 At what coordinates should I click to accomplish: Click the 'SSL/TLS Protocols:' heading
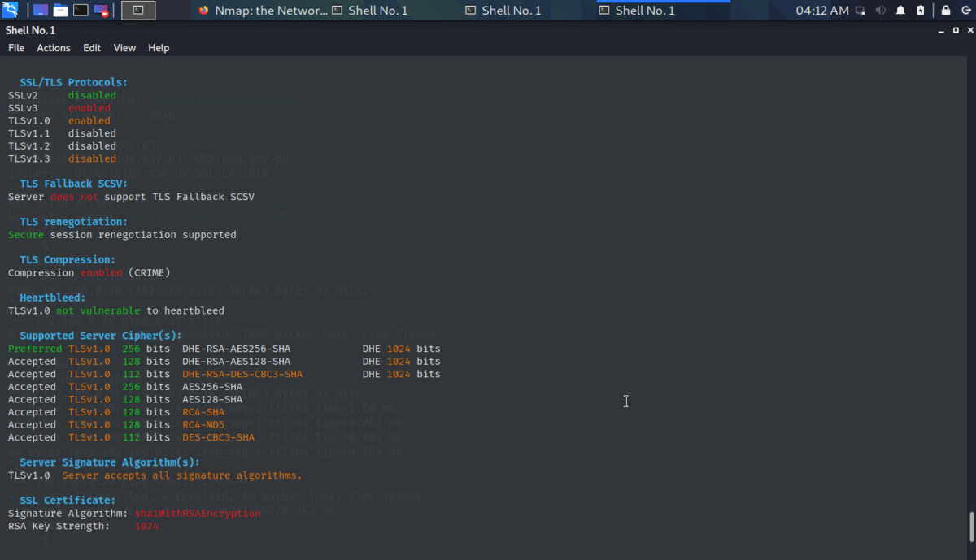(x=74, y=82)
